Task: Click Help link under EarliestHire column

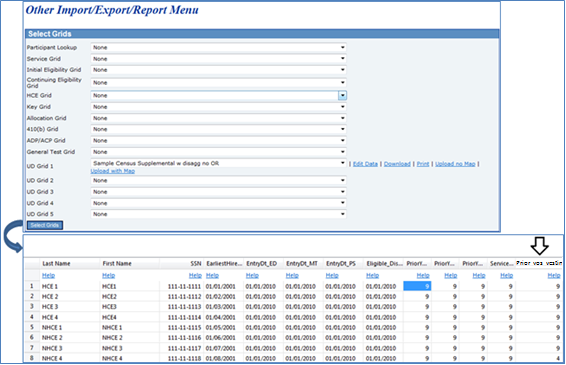Action: click(x=212, y=275)
